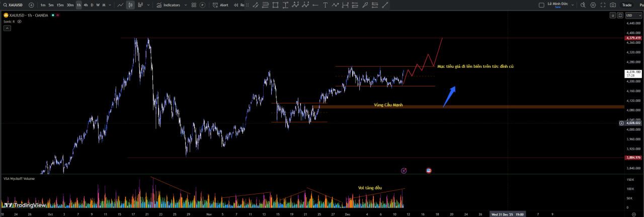
Task: Click the 4,379.419 red price label
Action: point(632,38)
